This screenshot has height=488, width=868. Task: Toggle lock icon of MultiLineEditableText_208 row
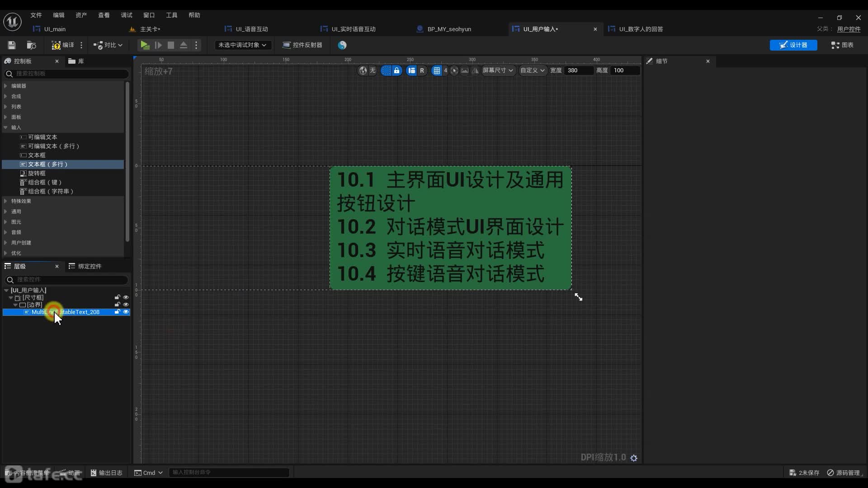tap(118, 312)
